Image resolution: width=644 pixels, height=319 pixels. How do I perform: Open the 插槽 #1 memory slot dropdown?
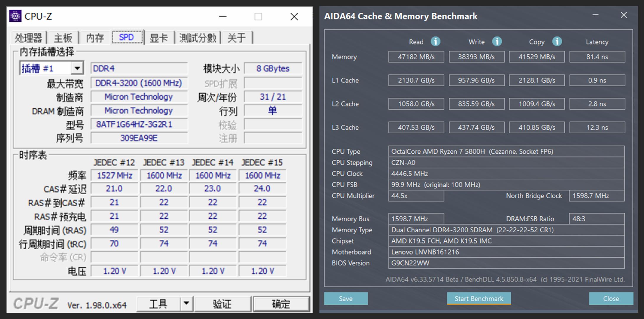77,68
